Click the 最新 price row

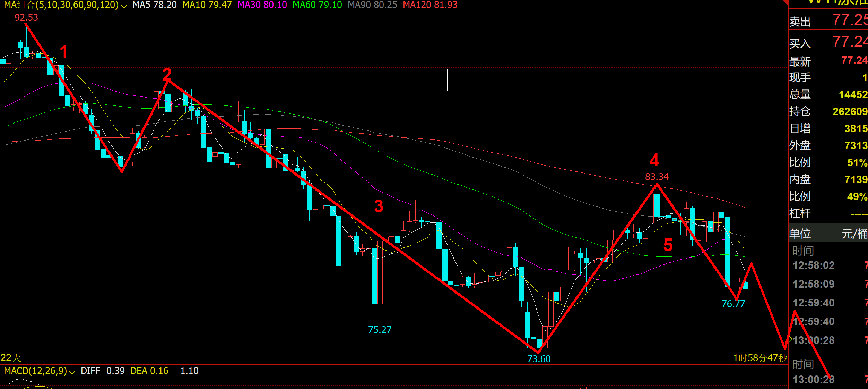(828, 61)
